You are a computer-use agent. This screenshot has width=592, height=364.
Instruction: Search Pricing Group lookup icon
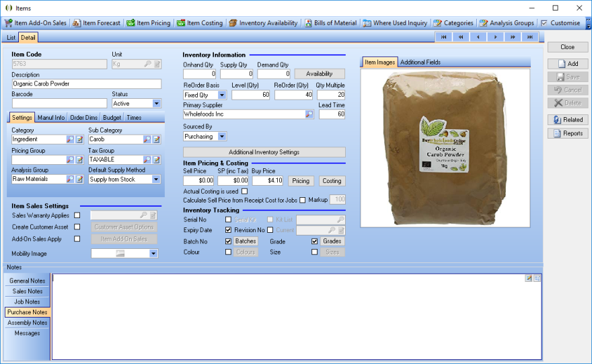click(70, 159)
